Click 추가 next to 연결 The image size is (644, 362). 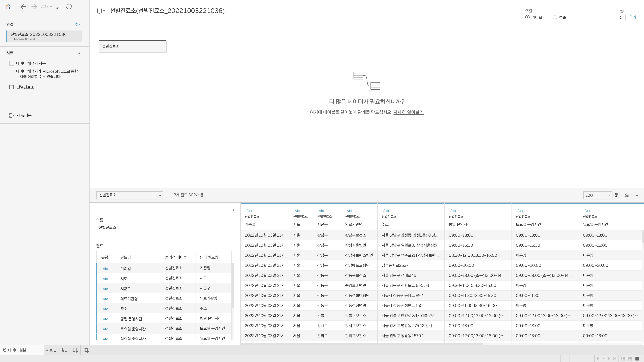tap(78, 24)
